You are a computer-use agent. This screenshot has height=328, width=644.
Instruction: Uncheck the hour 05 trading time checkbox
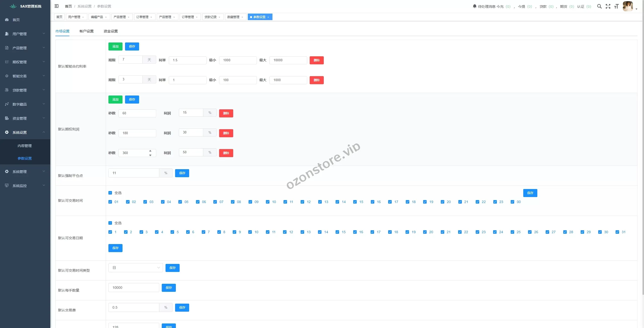coord(180,202)
